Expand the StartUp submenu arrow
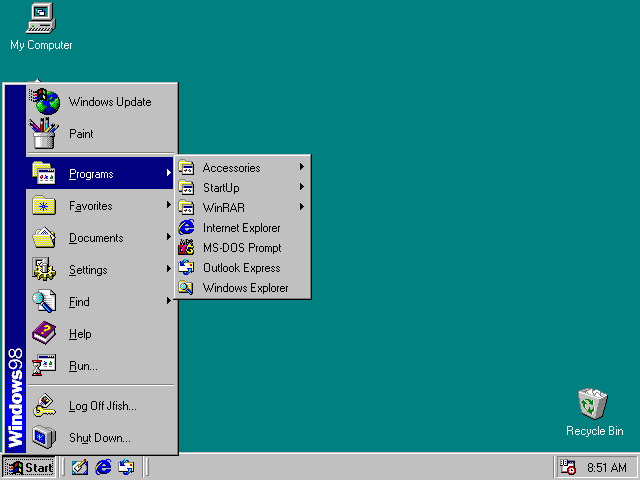The image size is (640, 480). (x=302, y=187)
